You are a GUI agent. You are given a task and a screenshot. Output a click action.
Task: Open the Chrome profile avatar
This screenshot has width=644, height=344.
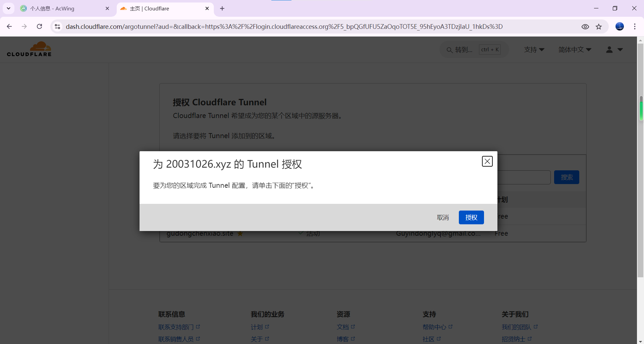click(620, 26)
